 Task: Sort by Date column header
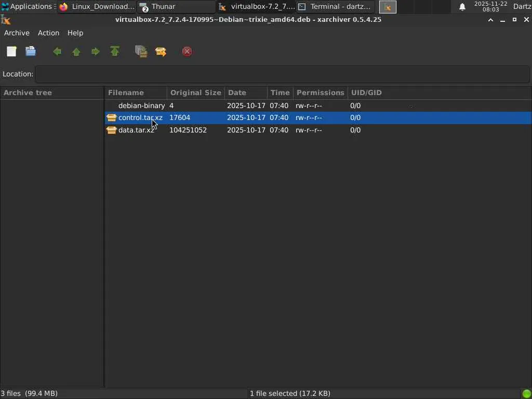(246, 92)
